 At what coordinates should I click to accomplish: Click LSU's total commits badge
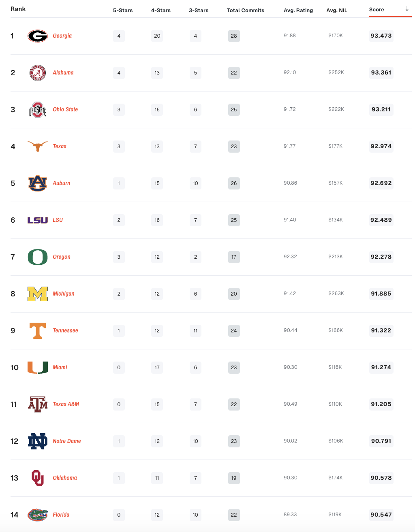234,220
